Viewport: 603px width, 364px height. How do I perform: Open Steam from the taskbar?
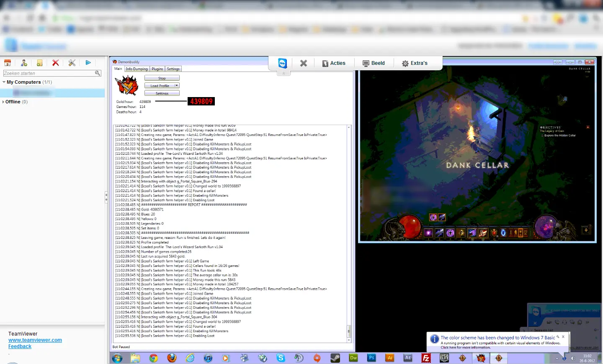tap(335, 358)
